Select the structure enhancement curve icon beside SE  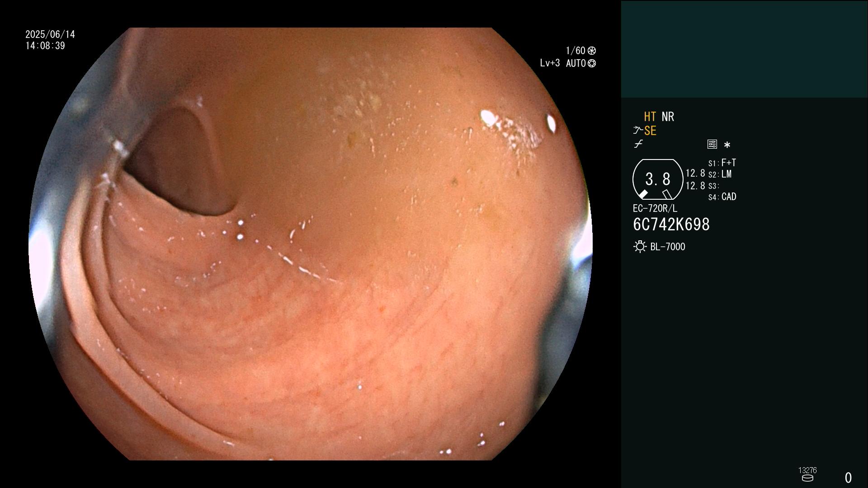pos(638,131)
